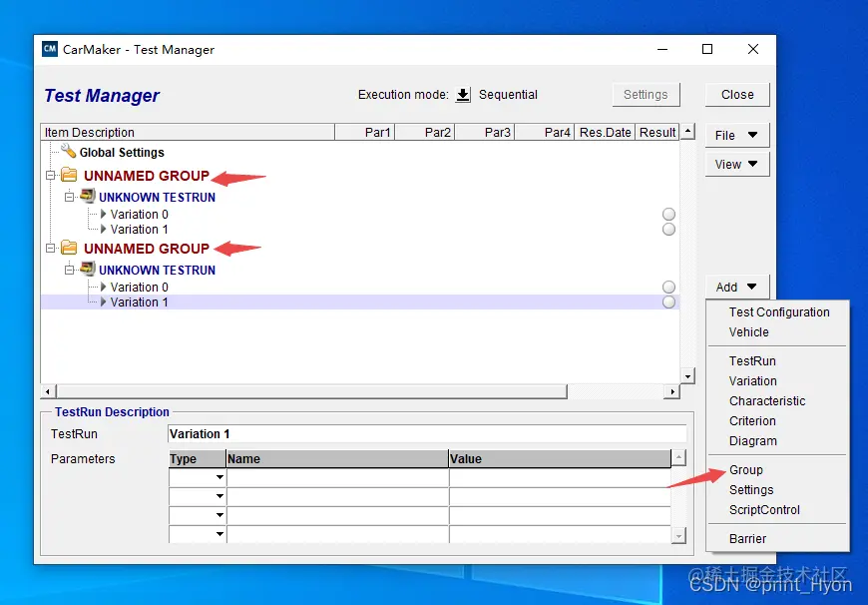This screenshot has width=868, height=605.
Task: Minimize the Test Manager window
Action: point(662,49)
